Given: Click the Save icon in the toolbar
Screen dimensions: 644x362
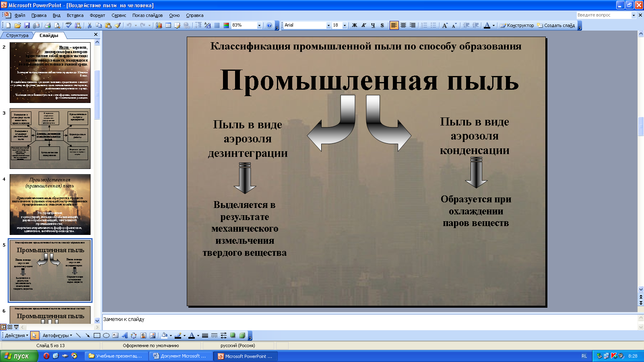Looking at the screenshot, I should click(27, 25).
